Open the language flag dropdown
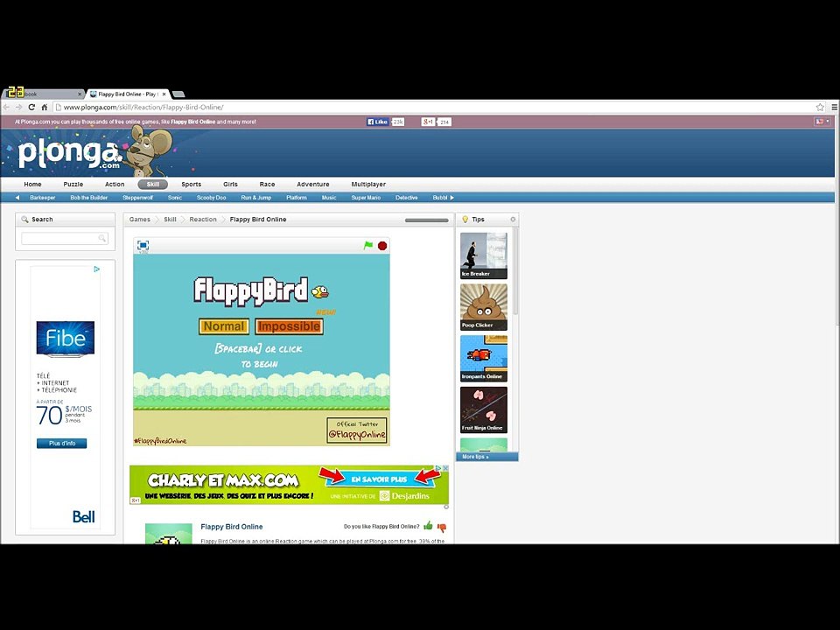This screenshot has height=630, width=840. click(822, 122)
